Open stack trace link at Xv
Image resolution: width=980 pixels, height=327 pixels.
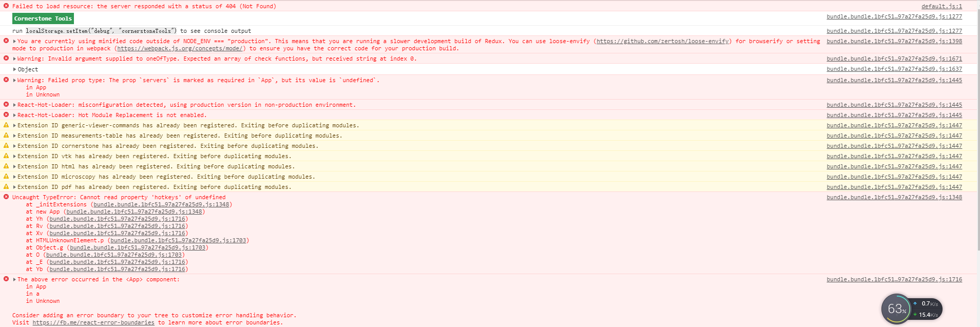pos(117,233)
